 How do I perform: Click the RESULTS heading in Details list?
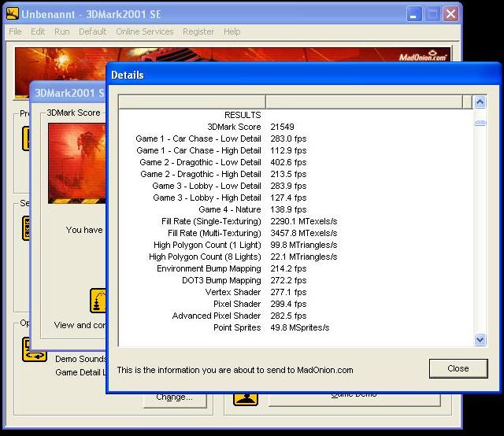point(243,115)
